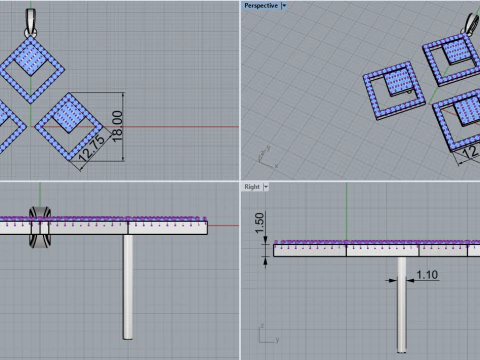Select the bail ring in bottom-left viewport
480x360 pixels.
[40, 227]
